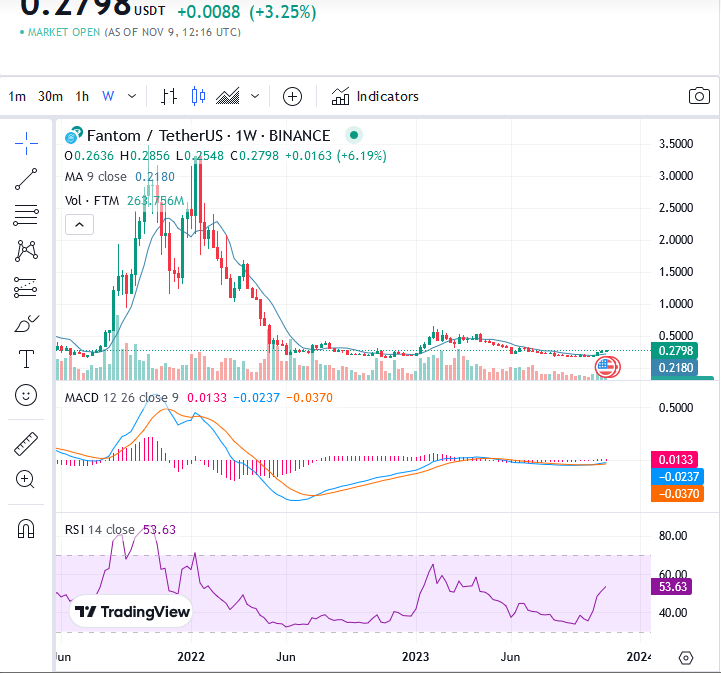Choose the area chart style

coord(228,96)
